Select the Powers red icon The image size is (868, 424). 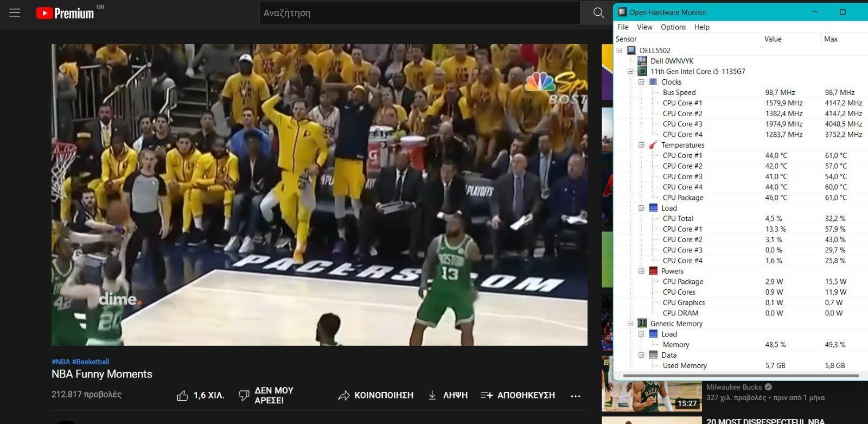point(653,271)
